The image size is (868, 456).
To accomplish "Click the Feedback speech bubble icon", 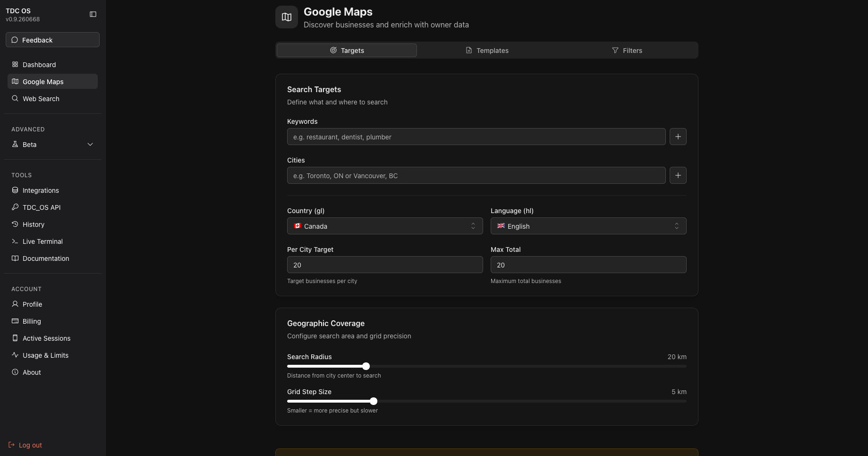I will pyautogui.click(x=15, y=40).
